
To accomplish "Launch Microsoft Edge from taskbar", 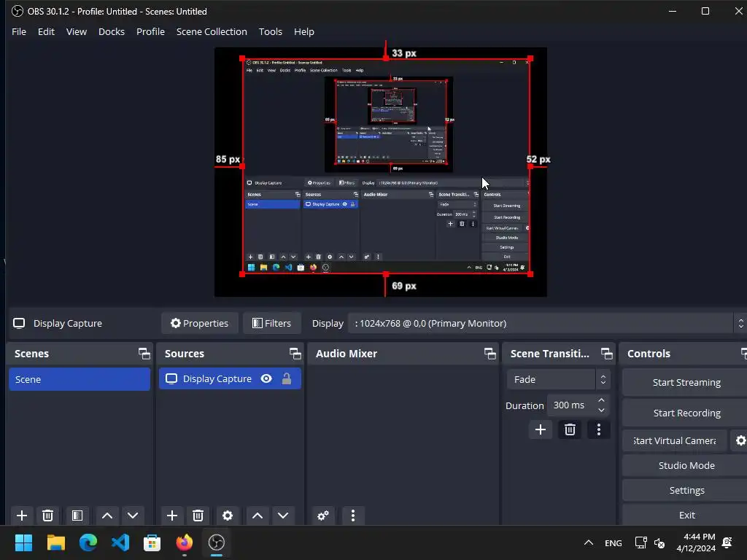I will click(88, 542).
